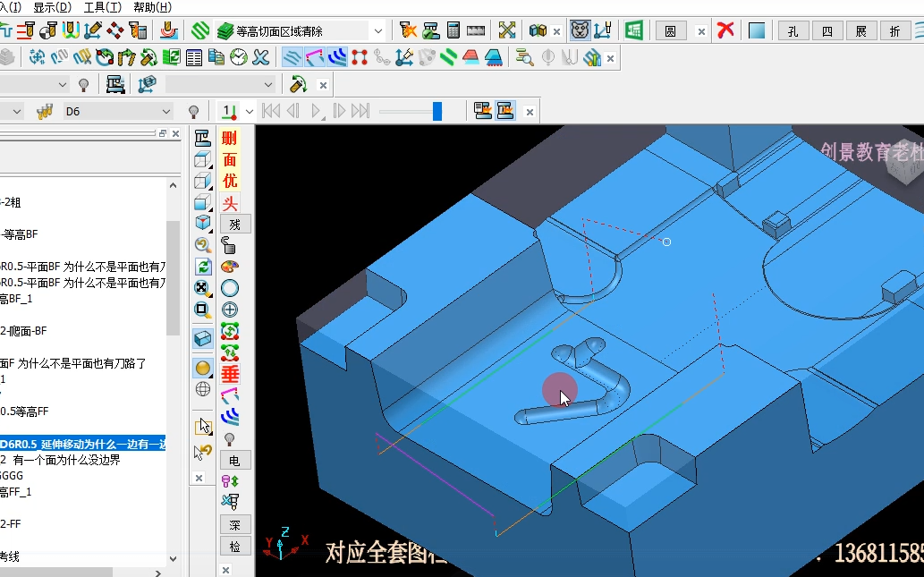The image size is (924, 577).
Task: Toggle the highlighted machine simulation icon
Action: tap(505, 111)
